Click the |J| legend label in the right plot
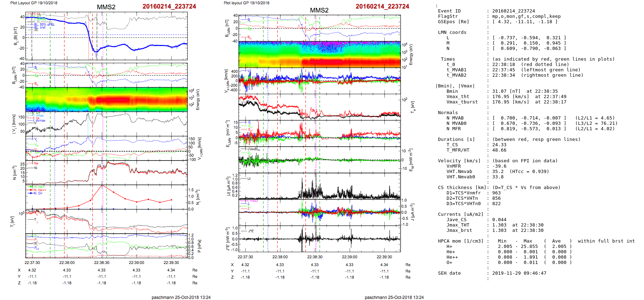 [x=249, y=179]
